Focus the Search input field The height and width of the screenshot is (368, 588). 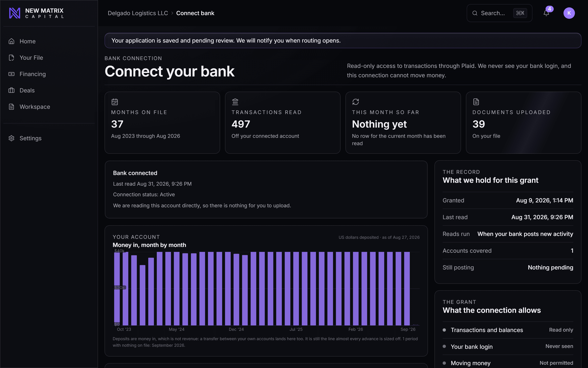(499, 13)
